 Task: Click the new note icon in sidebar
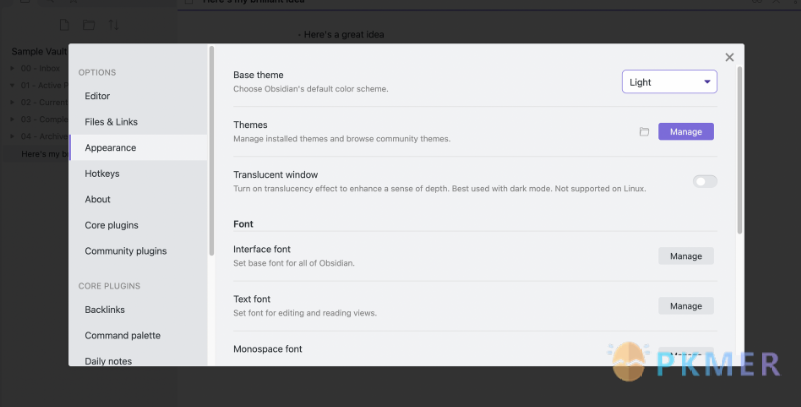[x=64, y=25]
